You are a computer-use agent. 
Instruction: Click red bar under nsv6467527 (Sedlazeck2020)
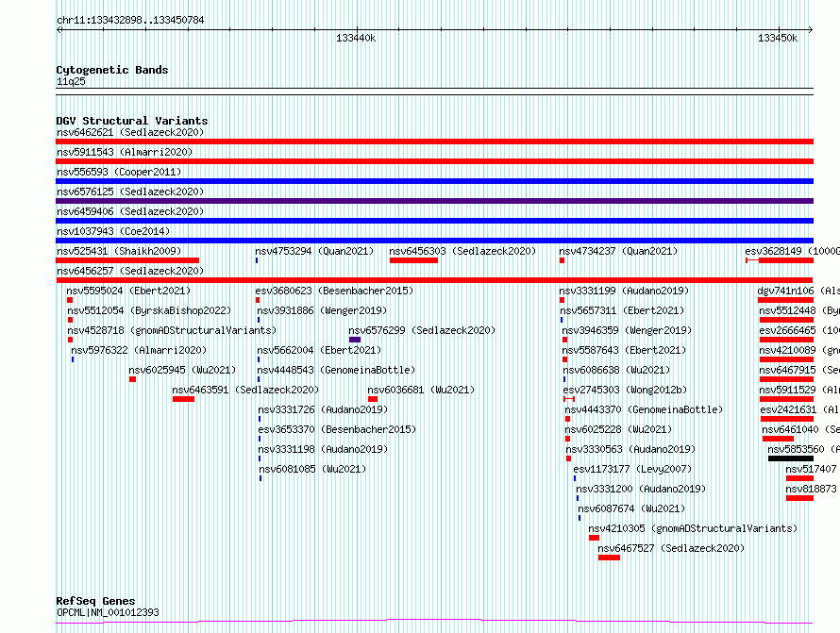click(609, 558)
